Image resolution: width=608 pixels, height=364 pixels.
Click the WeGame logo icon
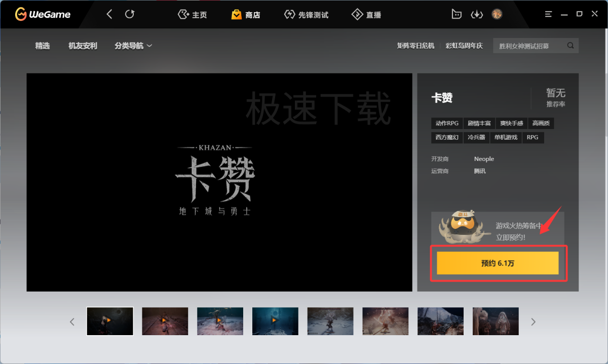21,14
